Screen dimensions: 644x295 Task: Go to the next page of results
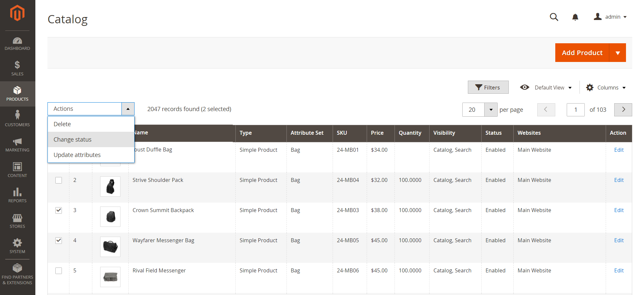(623, 110)
